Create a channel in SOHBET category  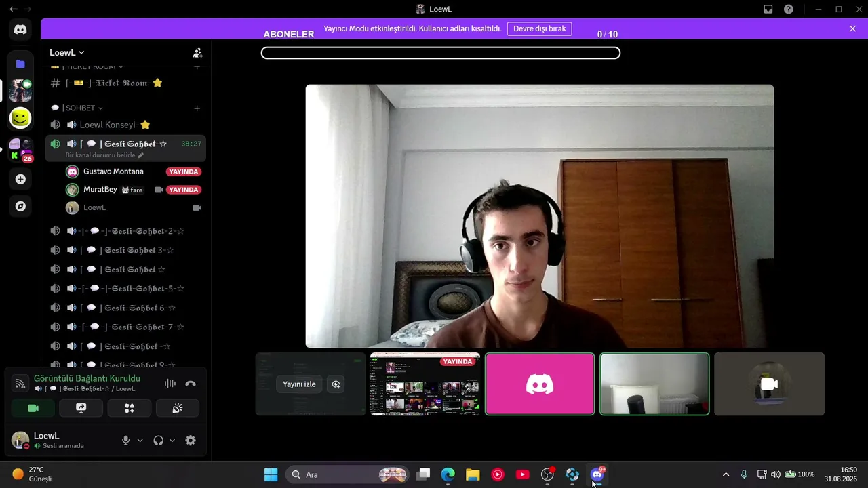pos(197,108)
